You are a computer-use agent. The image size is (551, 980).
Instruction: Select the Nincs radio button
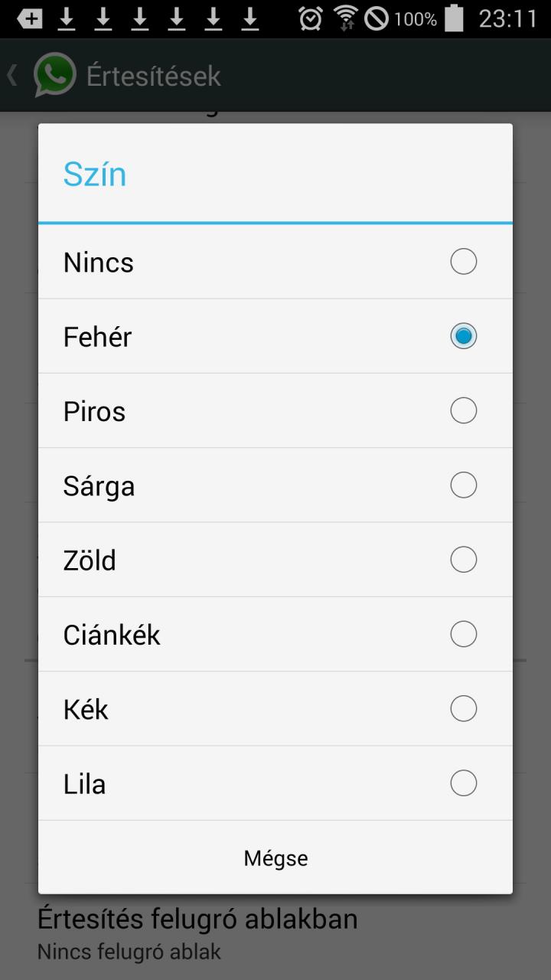point(464,262)
